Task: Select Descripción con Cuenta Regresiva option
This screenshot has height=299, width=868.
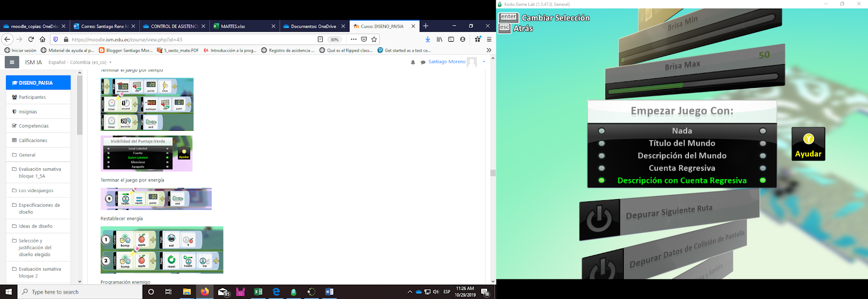Action: click(682, 181)
